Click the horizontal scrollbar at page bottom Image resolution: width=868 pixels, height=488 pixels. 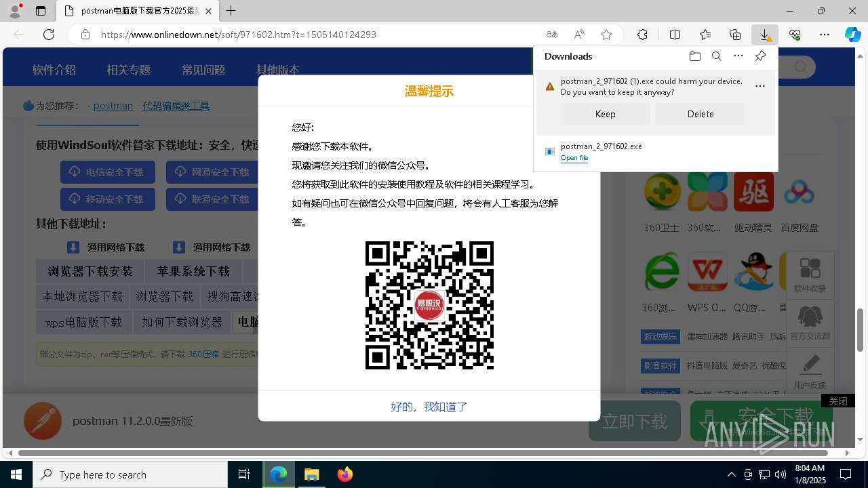(x=423, y=453)
